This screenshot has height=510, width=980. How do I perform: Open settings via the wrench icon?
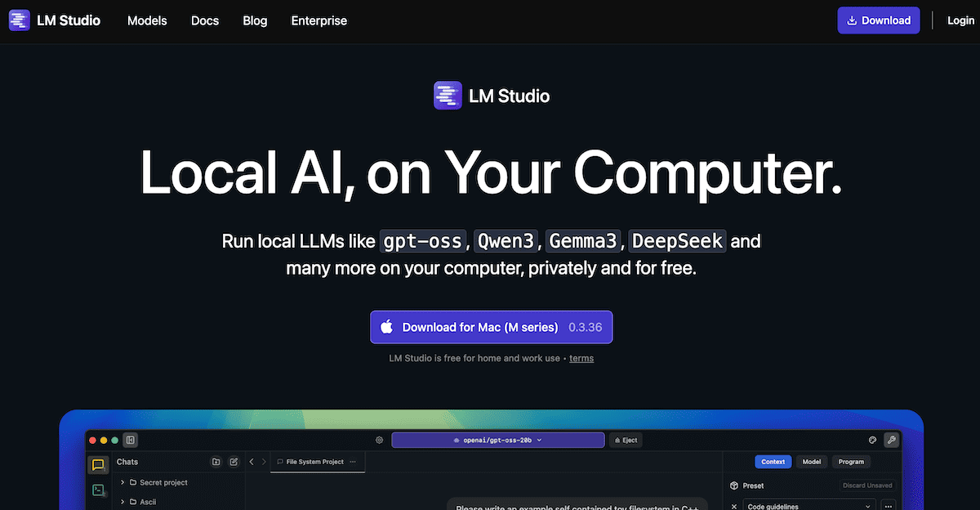click(x=892, y=440)
